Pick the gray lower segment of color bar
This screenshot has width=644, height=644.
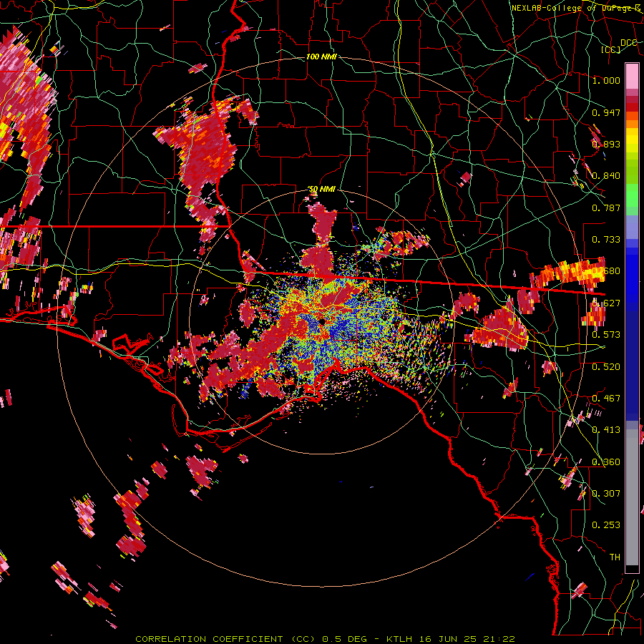(x=632, y=497)
